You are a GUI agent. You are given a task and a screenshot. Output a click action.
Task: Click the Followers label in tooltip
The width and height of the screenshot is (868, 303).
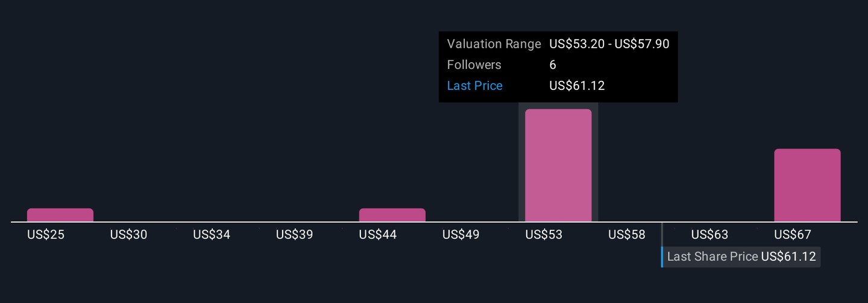pos(474,65)
